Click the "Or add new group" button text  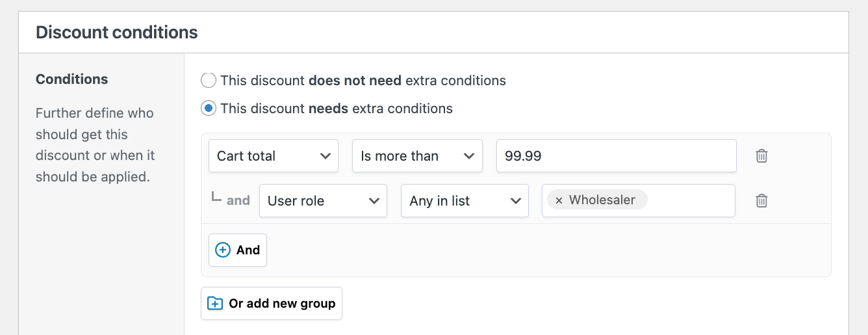pyautogui.click(x=282, y=304)
